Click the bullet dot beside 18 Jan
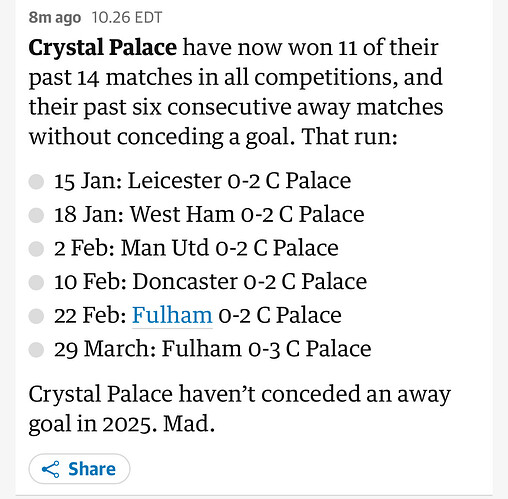Screen dimensions: 508x499 coord(36,215)
